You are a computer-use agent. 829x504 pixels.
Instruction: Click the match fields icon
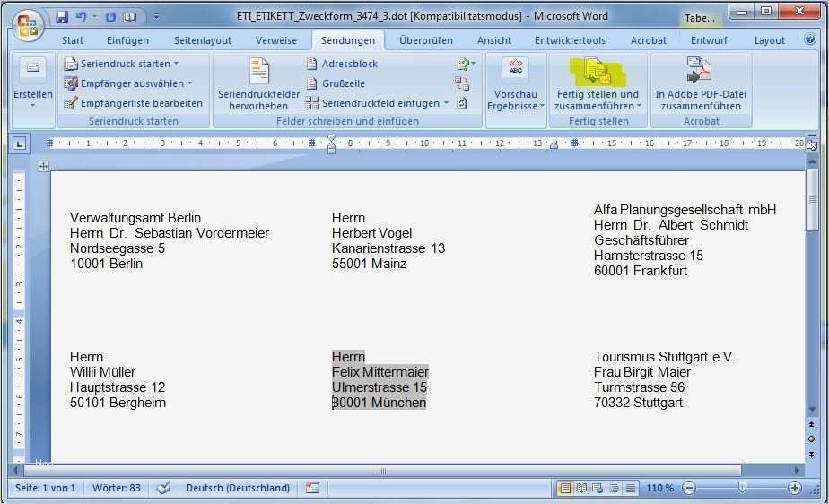pyautogui.click(x=462, y=83)
